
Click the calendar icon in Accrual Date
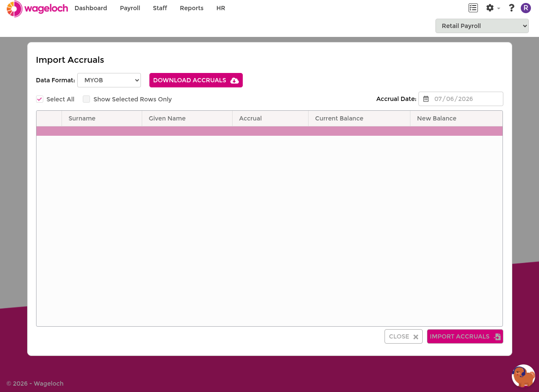pyautogui.click(x=426, y=99)
